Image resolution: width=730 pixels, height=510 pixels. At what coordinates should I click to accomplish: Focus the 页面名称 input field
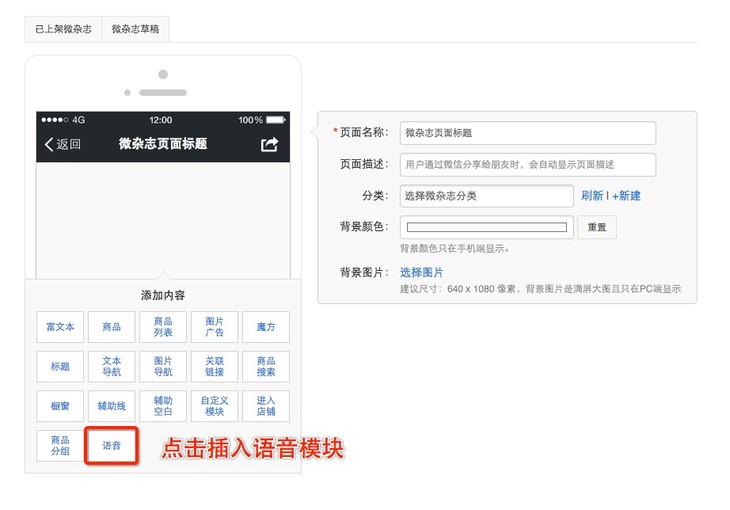click(x=527, y=133)
